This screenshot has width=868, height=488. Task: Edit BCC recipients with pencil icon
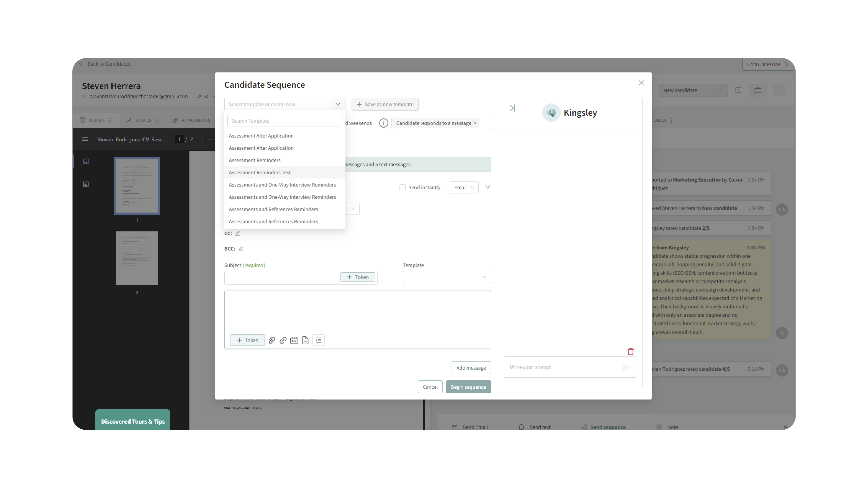[241, 249]
